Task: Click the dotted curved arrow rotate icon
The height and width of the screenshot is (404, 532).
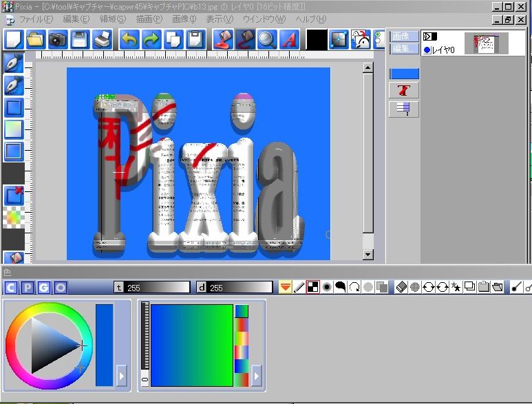Action: click(x=354, y=287)
